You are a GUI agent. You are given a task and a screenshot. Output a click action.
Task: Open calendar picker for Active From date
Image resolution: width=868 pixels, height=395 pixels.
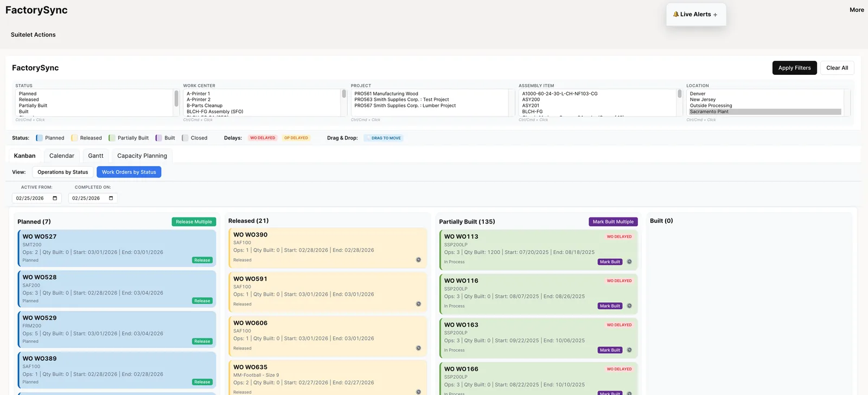[x=55, y=198]
